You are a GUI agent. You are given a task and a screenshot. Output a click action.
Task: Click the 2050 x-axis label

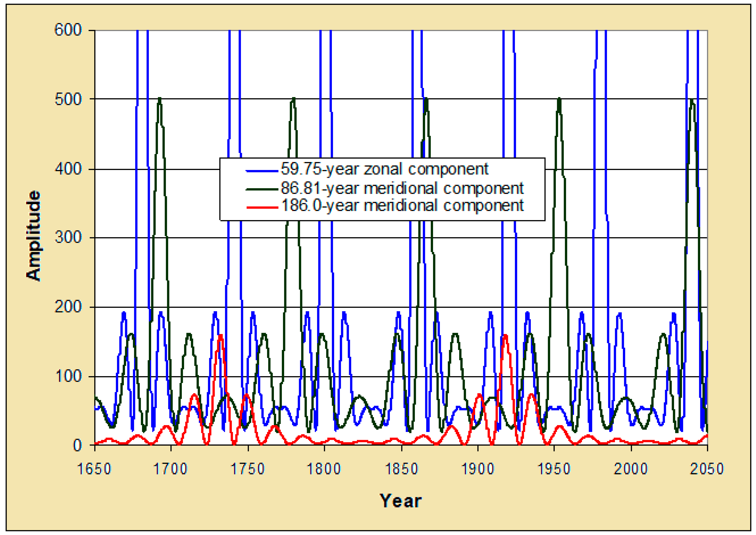(x=707, y=469)
